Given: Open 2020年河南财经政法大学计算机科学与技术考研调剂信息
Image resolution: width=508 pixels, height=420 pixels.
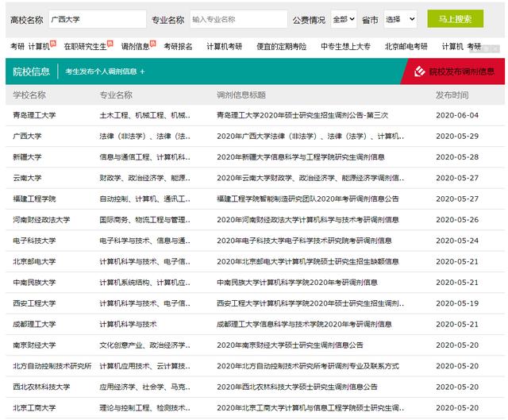Looking at the screenshot, I should pyautogui.click(x=308, y=220).
